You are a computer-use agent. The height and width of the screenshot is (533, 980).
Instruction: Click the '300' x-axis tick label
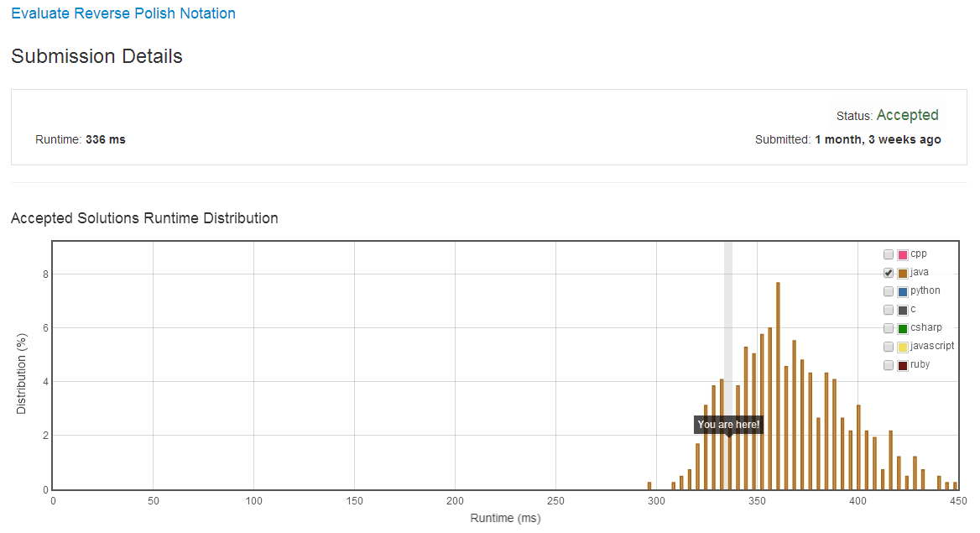(x=656, y=501)
